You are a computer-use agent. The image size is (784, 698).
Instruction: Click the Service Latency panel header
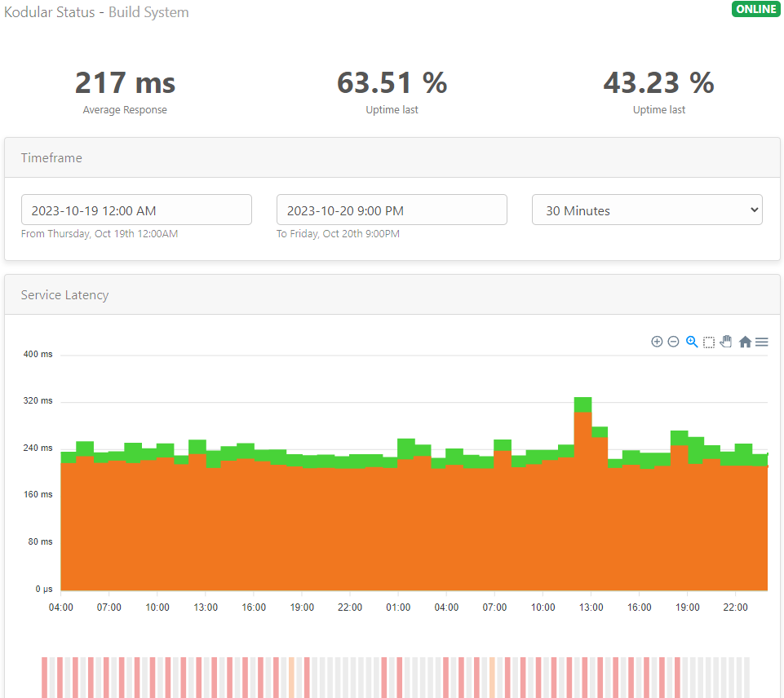point(65,295)
